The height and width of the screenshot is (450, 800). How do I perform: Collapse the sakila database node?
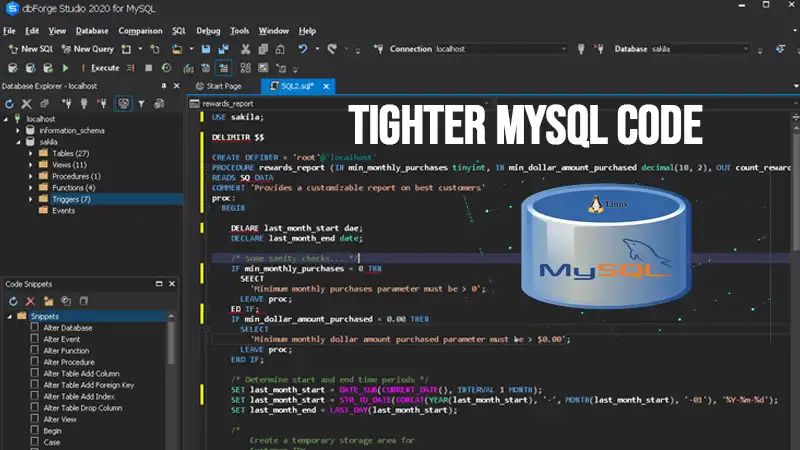tap(18, 142)
